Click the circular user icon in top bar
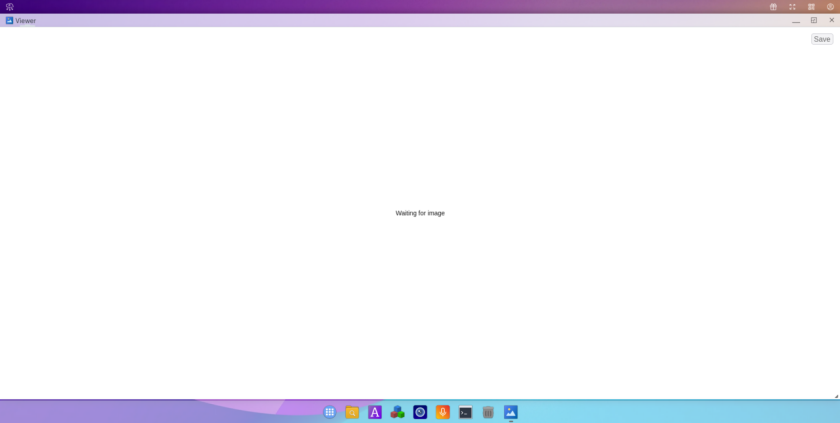Screen dimensions: 840x423 click(x=830, y=6)
